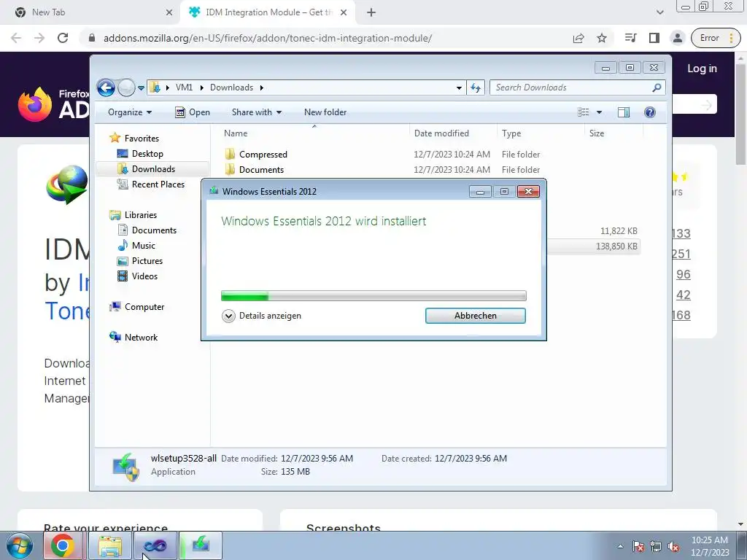Show hidden system tray icons
747x560 pixels.
(x=620, y=546)
